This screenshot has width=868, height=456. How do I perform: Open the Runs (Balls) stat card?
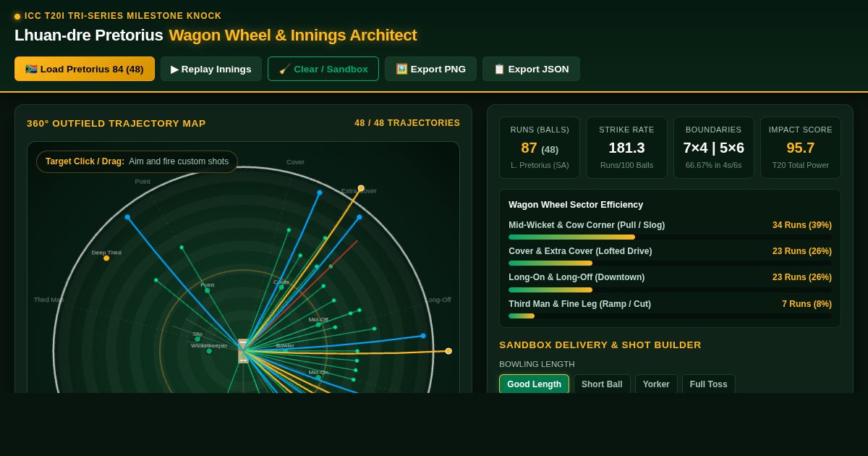pyautogui.click(x=540, y=148)
